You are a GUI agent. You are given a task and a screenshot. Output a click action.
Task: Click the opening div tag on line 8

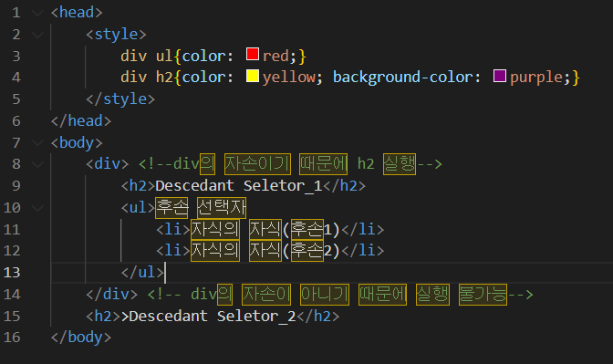coord(108,164)
